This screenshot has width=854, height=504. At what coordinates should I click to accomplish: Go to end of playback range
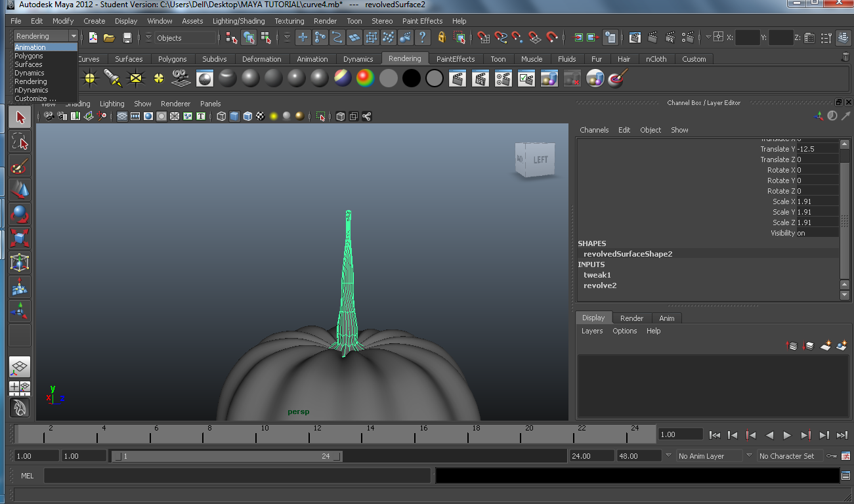(842, 434)
